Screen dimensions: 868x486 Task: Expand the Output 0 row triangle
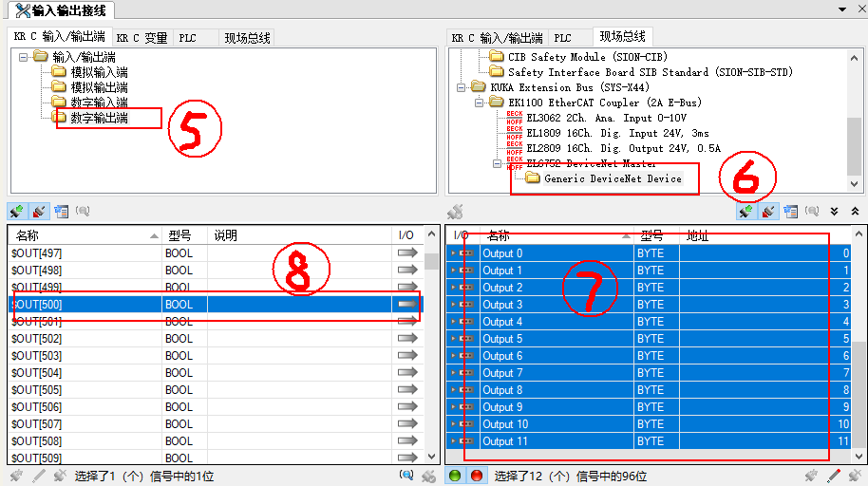point(453,252)
